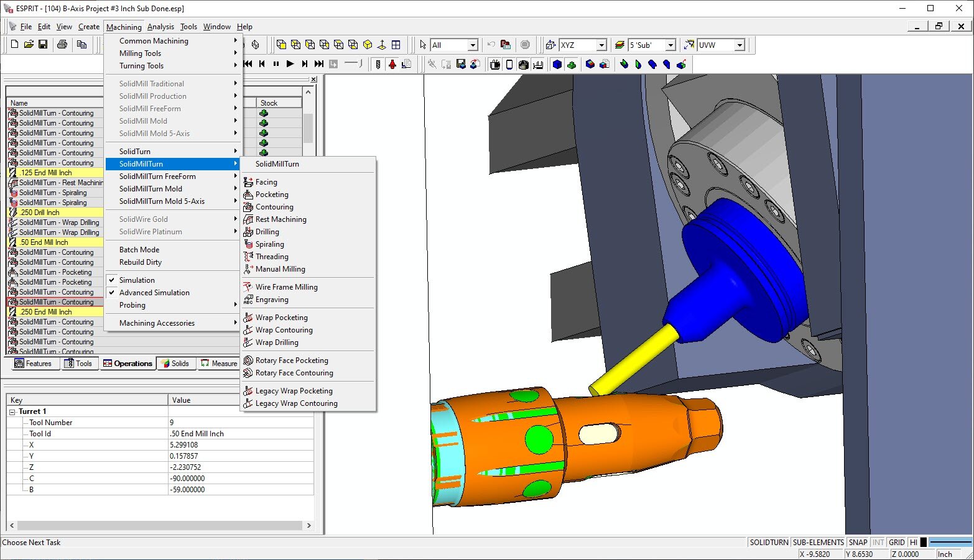Fast-forward simulation to the end
This screenshot has height=560, width=974.
click(x=318, y=63)
